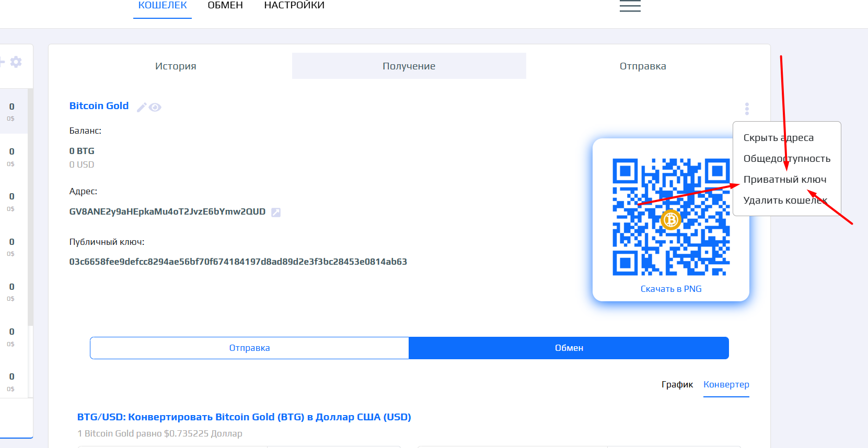The height and width of the screenshot is (448, 868).
Task: Toggle the eye visibility icon beside Bitcoin Gold
Action: pyautogui.click(x=155, y=107)
